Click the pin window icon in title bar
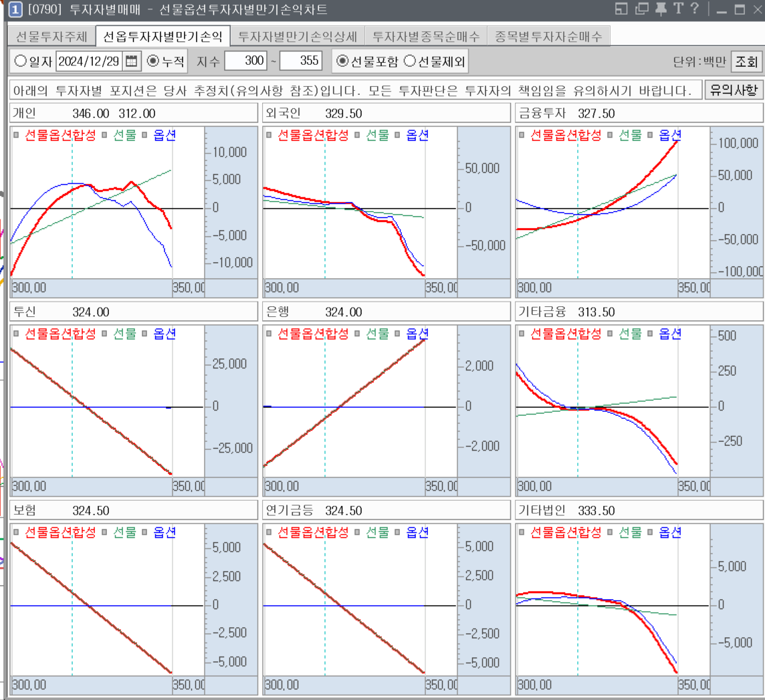The width and height of the screenshot is (765, 700). point(661,9)
